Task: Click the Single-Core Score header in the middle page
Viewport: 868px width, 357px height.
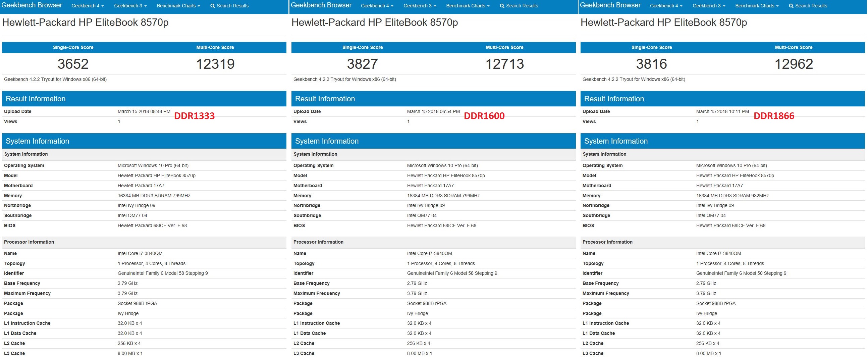Action: [363, 48]
